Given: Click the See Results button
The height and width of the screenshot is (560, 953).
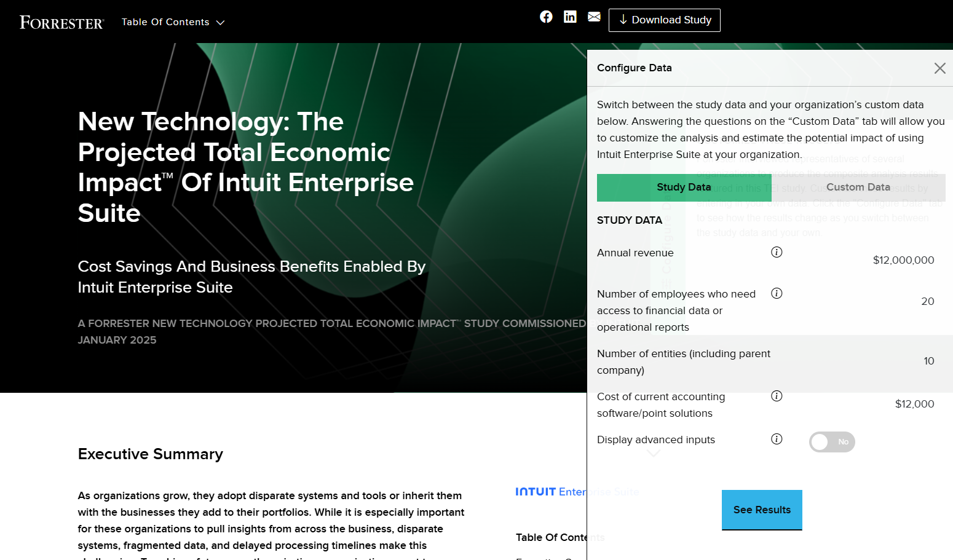Looking at the screenshot, I should (x=762, y=510).
